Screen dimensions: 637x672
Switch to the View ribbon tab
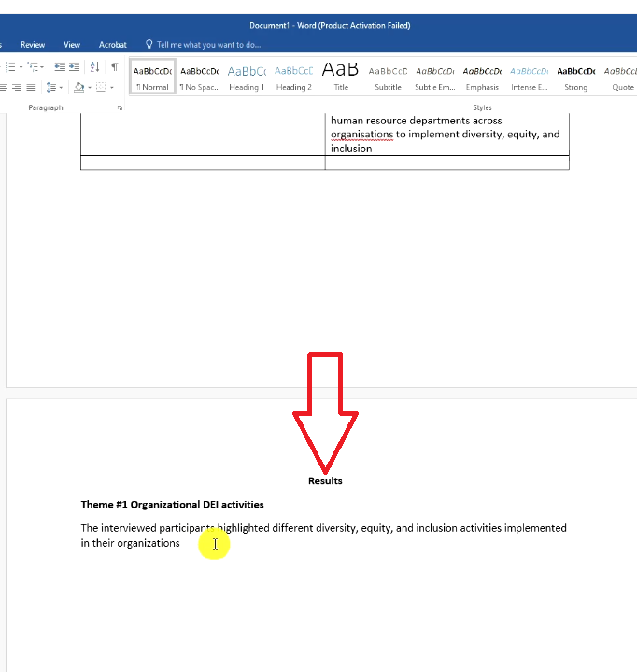click(72, 45)
